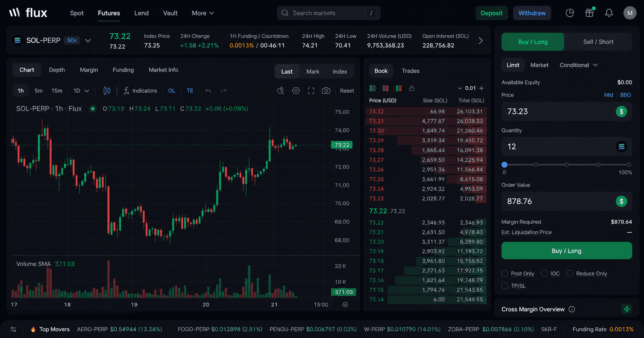Go to the Vault tab
Viewport: 644px width, 338px height.
[170, 13]
